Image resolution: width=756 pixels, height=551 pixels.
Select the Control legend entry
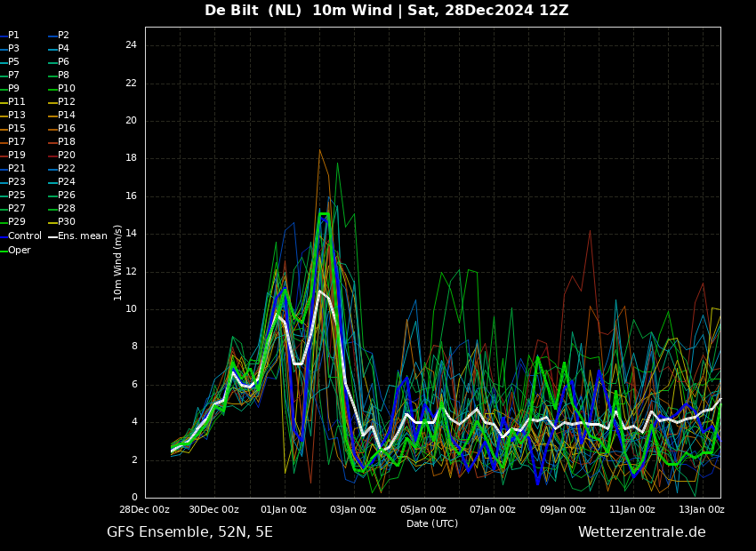(24, 236)
